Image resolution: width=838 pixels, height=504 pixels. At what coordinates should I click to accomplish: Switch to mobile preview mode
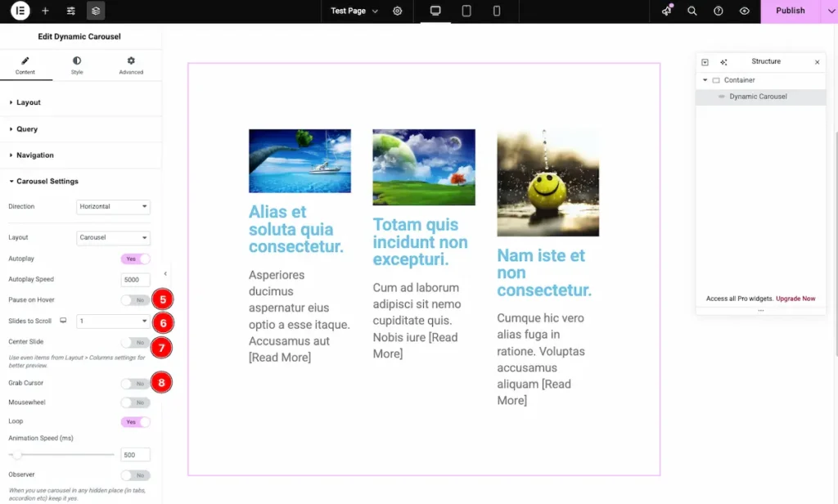coord(497,11)
